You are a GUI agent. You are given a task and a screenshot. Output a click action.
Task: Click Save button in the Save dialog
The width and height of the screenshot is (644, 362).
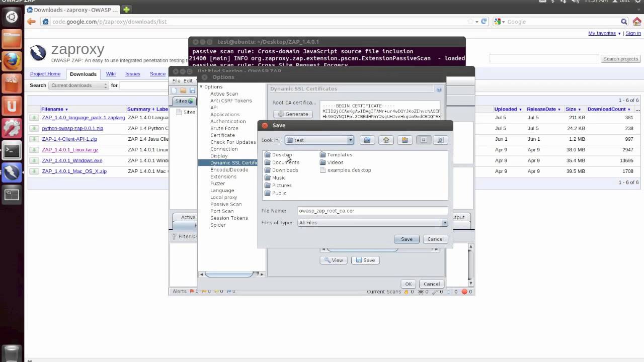coord(407,239)
